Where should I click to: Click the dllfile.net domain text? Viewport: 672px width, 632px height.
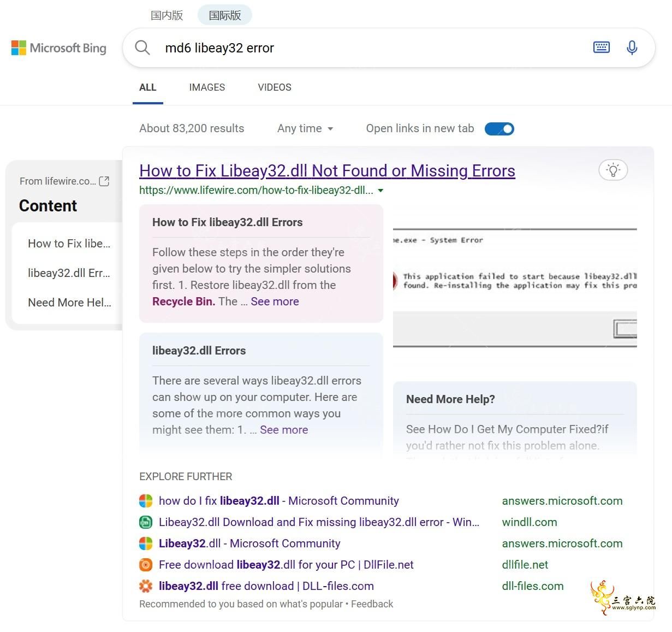525,565
